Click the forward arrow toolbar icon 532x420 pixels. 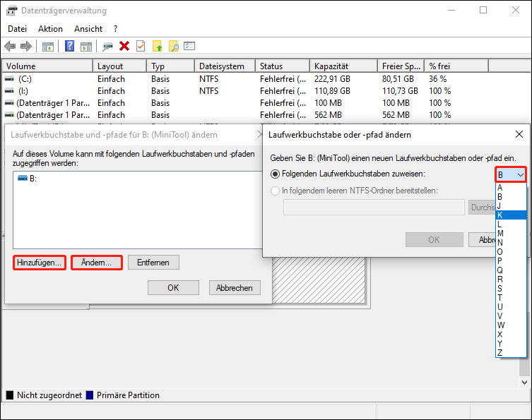26,46
